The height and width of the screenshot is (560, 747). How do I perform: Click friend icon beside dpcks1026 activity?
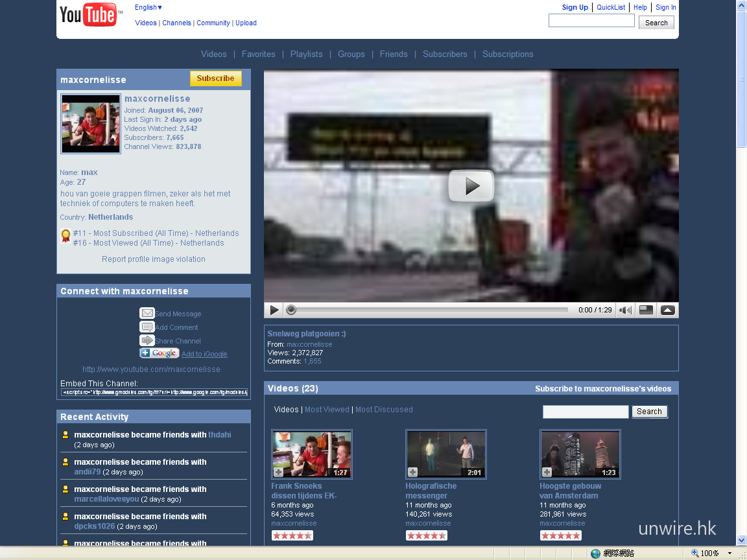(x=65, y=516)
